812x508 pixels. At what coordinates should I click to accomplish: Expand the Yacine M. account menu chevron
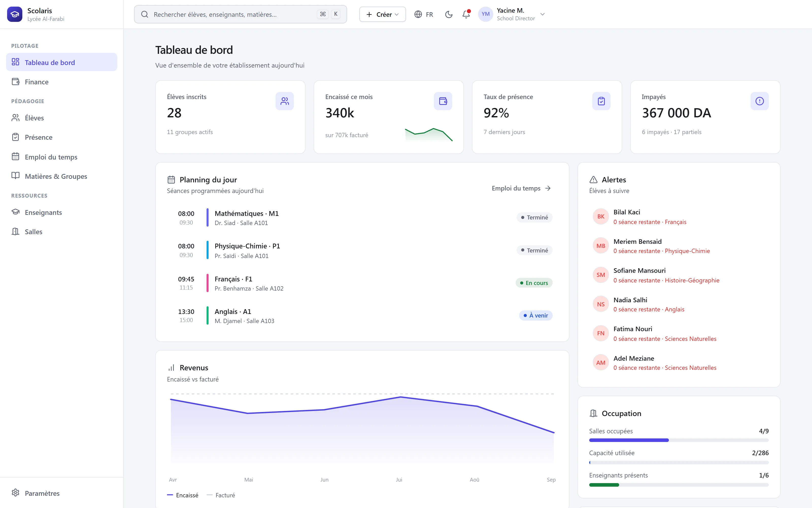point(543,14)
